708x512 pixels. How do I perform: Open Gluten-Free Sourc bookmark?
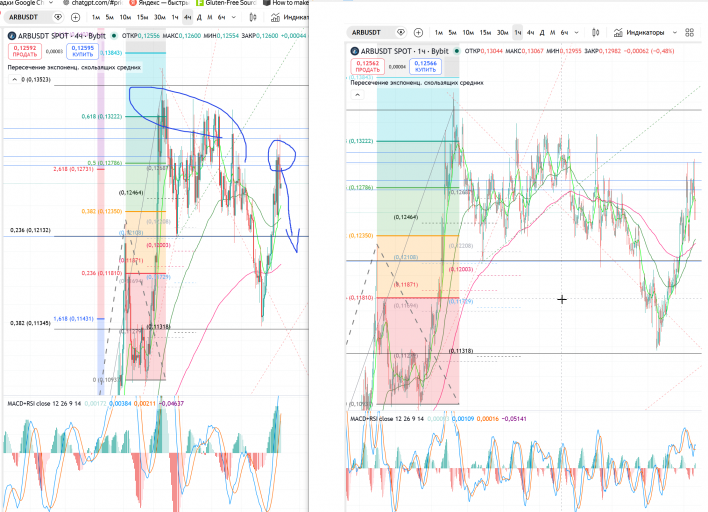226,3
